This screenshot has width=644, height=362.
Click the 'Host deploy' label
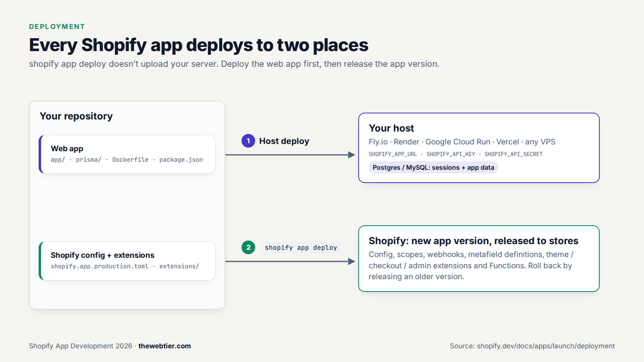284,141
